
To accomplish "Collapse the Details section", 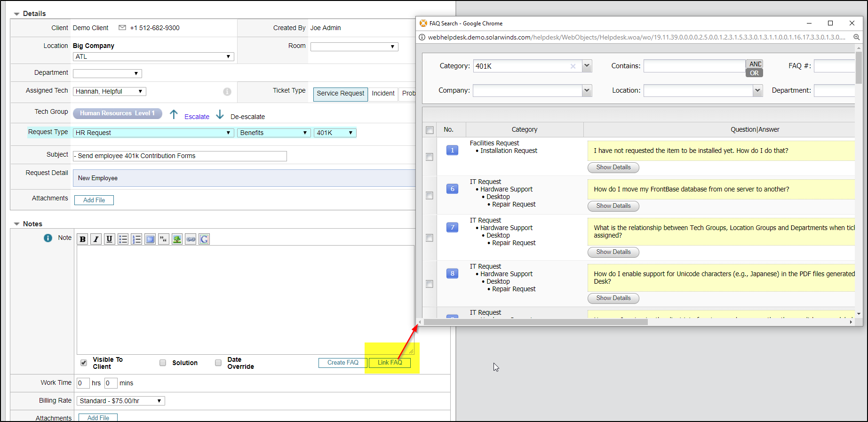I will click(x=17, y=14).
